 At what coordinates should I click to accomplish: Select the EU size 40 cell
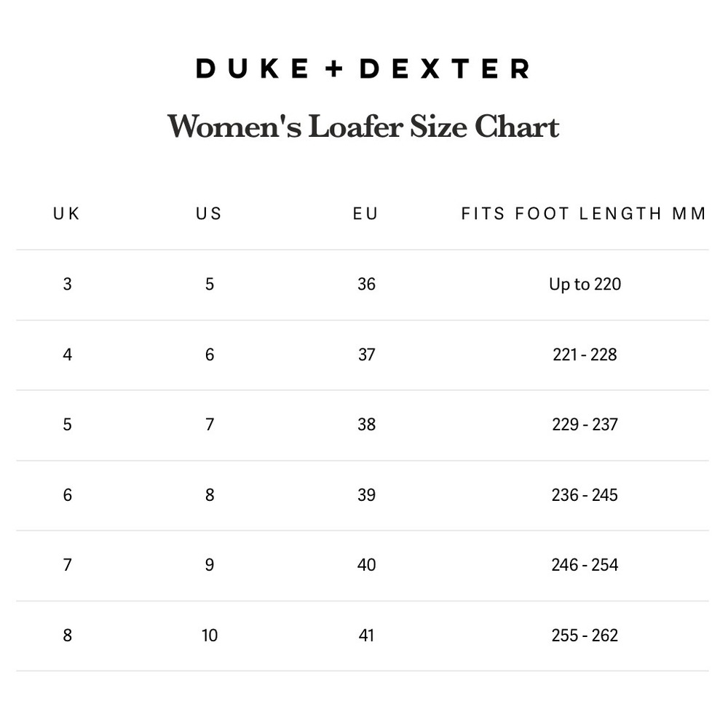pos(366,565)
